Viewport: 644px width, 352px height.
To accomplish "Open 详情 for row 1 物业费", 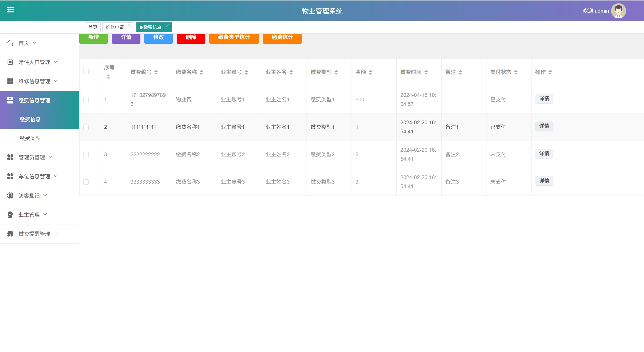I will tap(544, 99).
